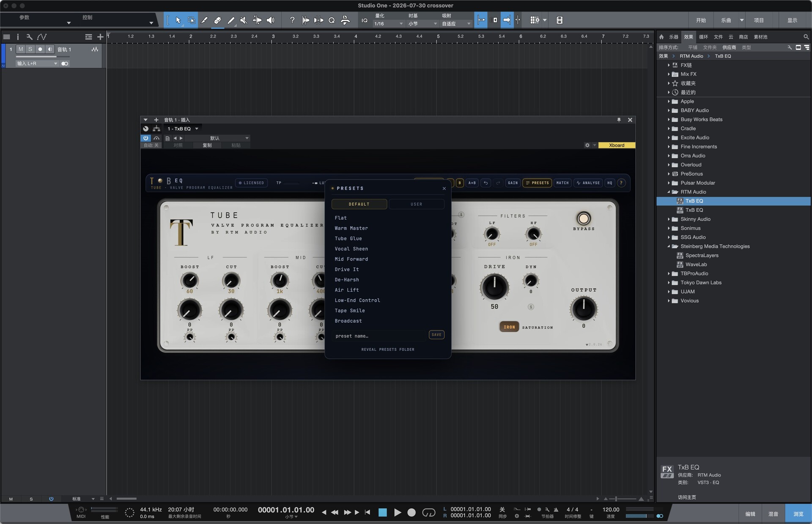Open the quantize 1/16 dropdown
This screenshot has width=812, height=524.
(x=389, y=24)
